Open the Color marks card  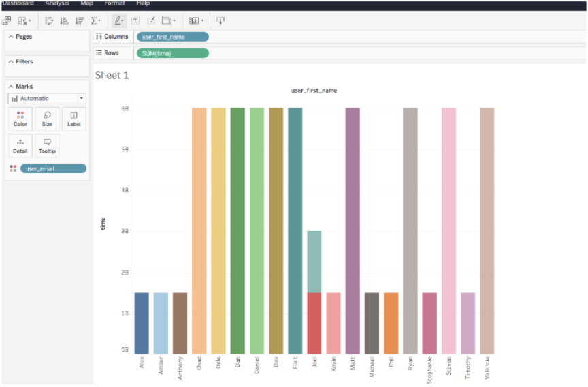coord(20,119)
